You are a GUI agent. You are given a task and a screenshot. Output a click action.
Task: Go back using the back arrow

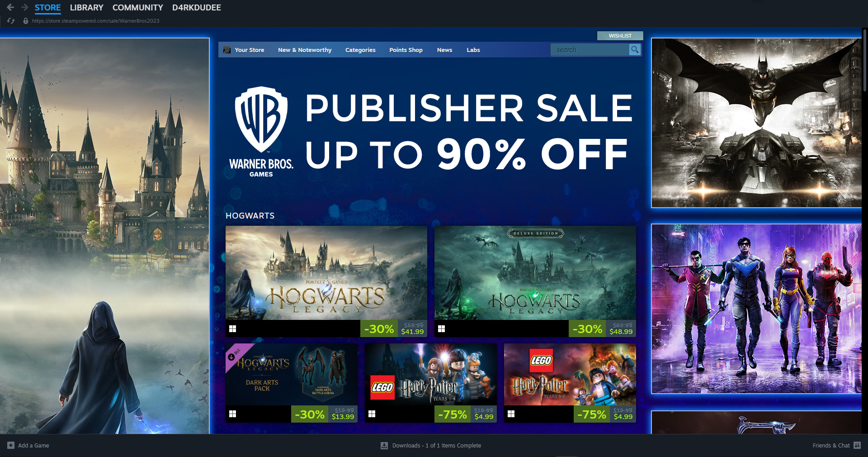10,7
